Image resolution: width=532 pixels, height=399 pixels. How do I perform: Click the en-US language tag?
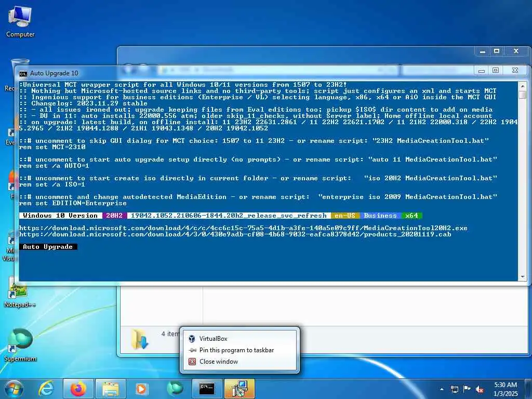point(345,216)
